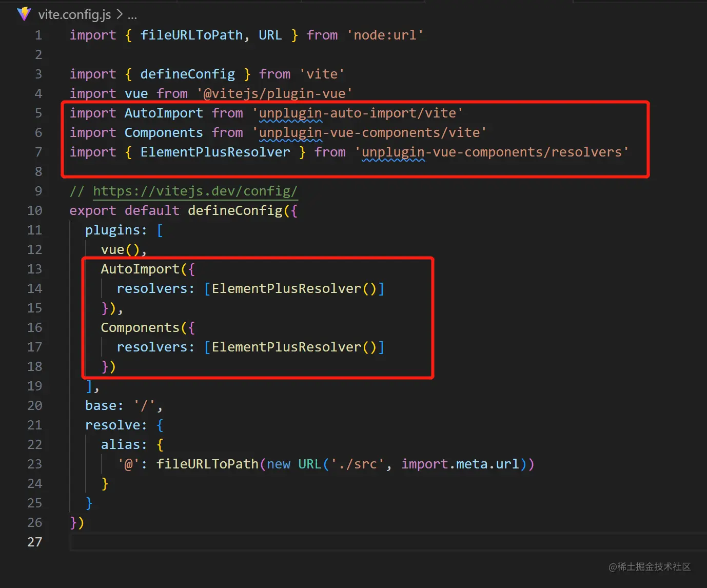Open the vitejs.dev/config link in comment
The image size is (707, 588).
[195, 191]
